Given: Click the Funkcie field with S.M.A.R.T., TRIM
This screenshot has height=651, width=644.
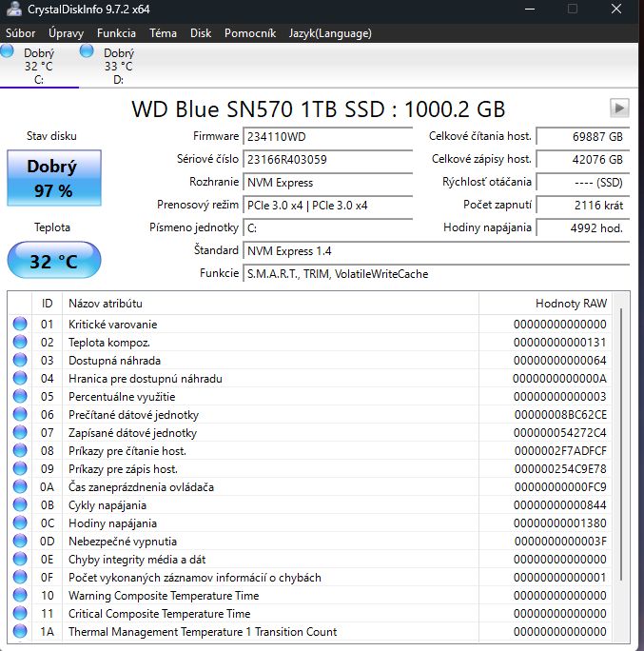Looking at the screenshot, I should point(436,273).
